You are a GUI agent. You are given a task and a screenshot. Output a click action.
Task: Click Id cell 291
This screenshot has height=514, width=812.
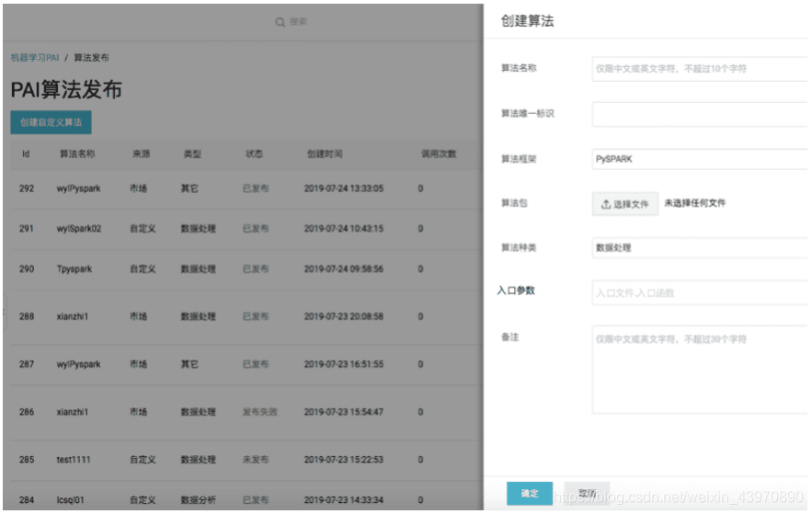tap(27, 229)
